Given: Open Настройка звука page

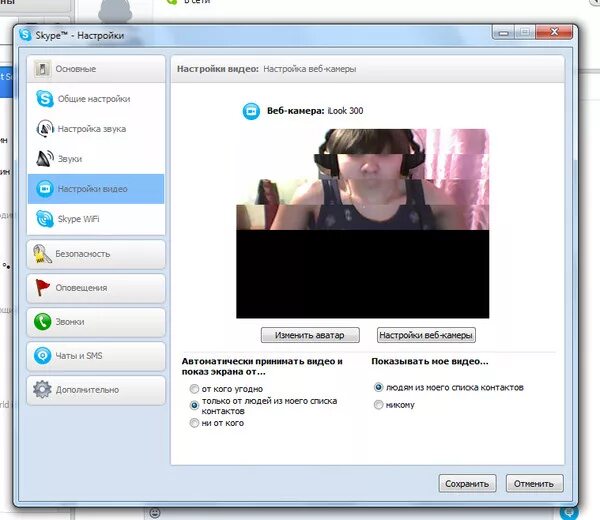Looking at the screenshot, I should coord(96,129).
